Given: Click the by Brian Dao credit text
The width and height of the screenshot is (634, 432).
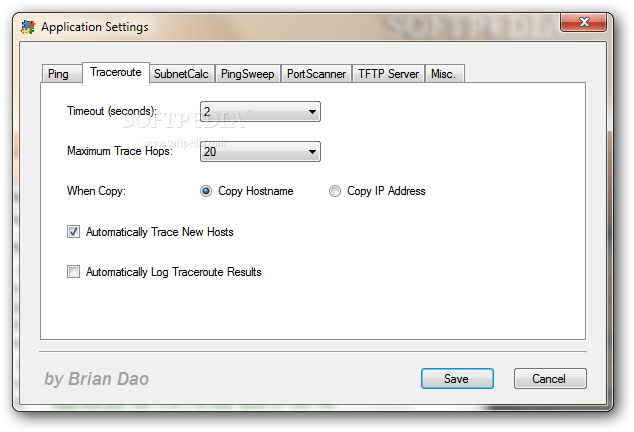Looking at the screenshot, I should pos(96,379).
